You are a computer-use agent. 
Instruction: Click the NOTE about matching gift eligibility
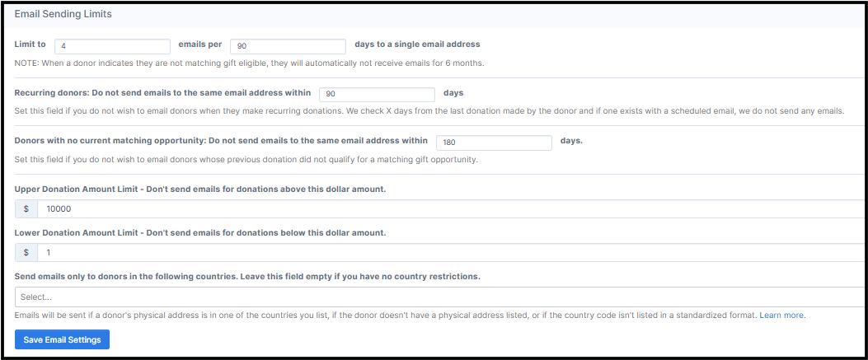coord(249,63)
